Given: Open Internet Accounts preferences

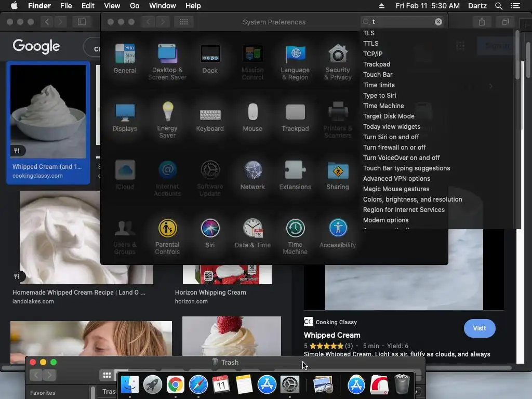Looking at the screenshot, I should pyautogui.click(x=167, y=179).
